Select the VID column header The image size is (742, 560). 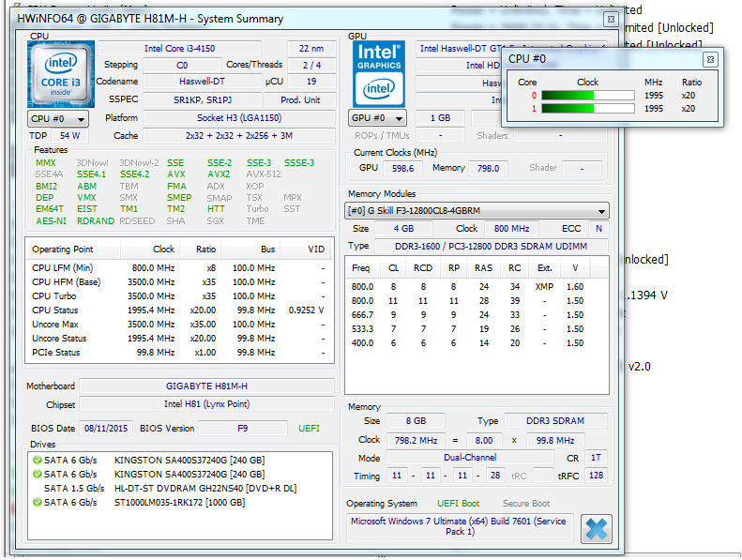click(307, 249)
